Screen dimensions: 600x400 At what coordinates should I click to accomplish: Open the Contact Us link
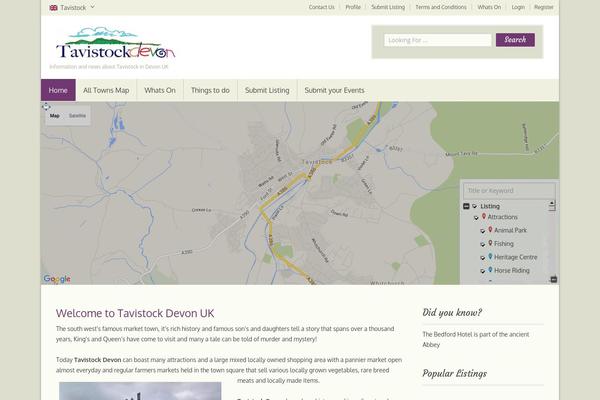point(321,7)
